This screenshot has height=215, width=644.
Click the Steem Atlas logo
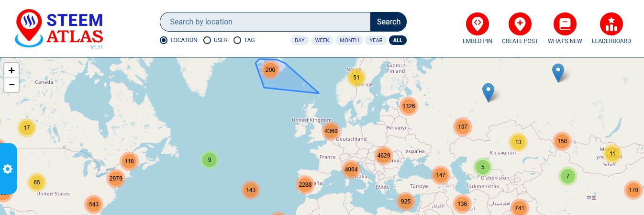(59, 29)
